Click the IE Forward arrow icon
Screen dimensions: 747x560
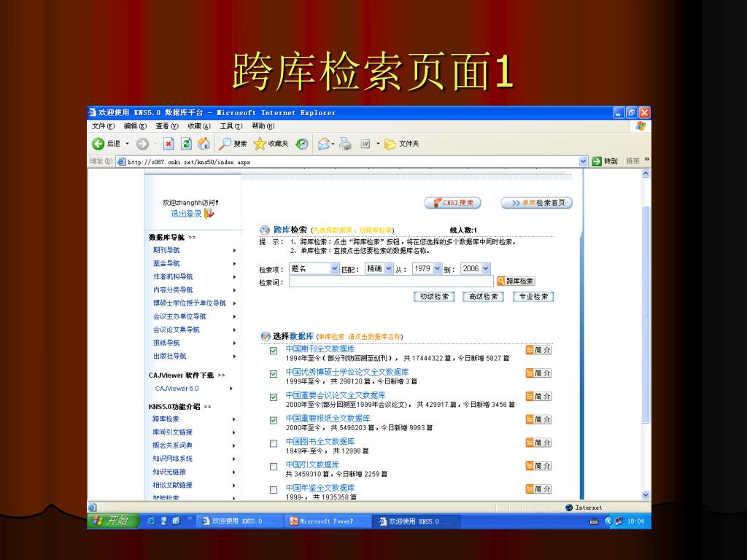142,144
